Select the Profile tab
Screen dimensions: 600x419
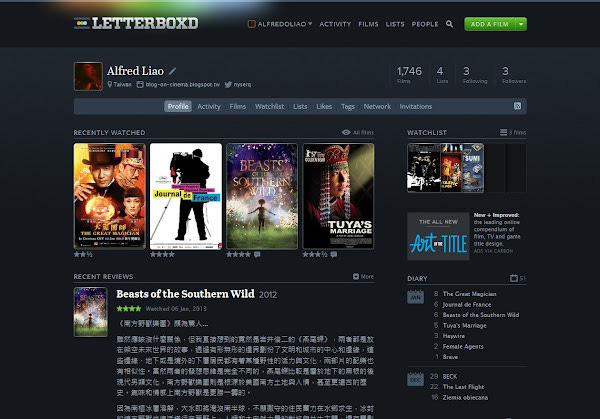[x=178, y=106]
